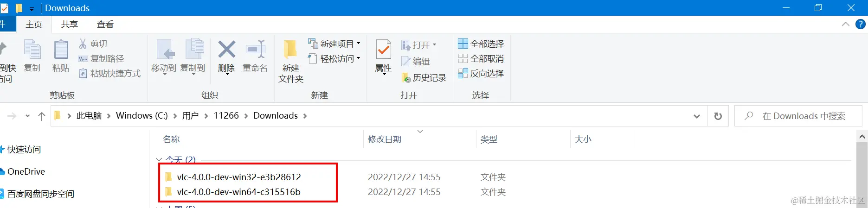This screenshot has height=208, width=868.
Task: Click the refresh button by address bar
Action: pyautogui.click(x=718, y=116)
